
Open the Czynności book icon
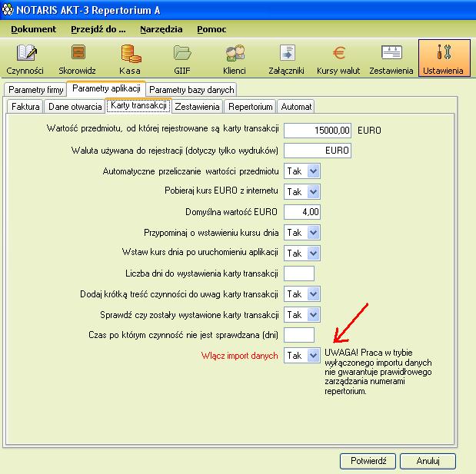point(26,53)
